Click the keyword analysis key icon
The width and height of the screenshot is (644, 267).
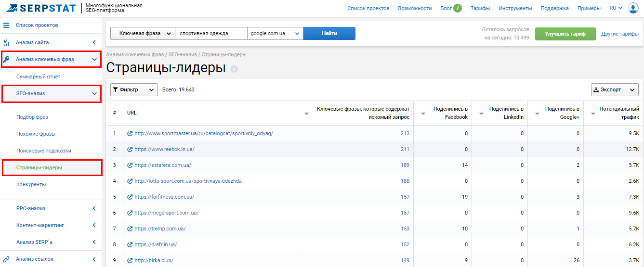(x=7, y=60)
